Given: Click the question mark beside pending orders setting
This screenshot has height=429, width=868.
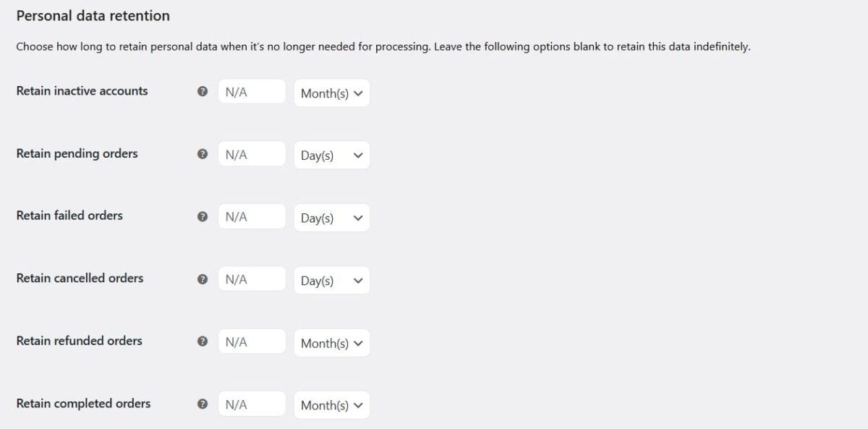Looking at the screenshot, I should coord(203,153).
